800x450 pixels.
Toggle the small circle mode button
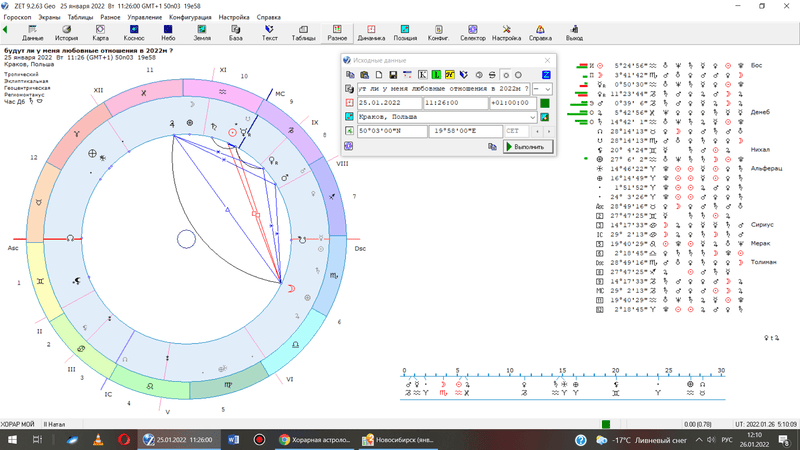point(505,74)
